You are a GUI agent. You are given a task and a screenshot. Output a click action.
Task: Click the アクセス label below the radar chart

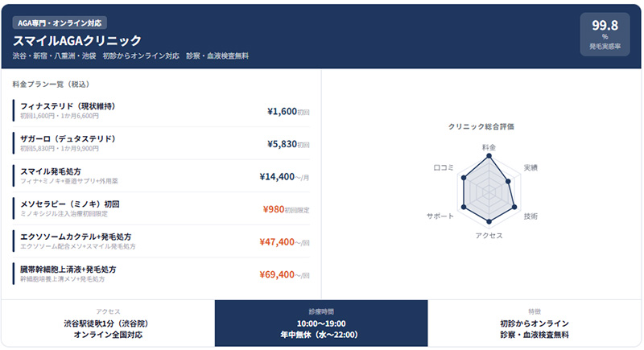click(x=489, y=236)
